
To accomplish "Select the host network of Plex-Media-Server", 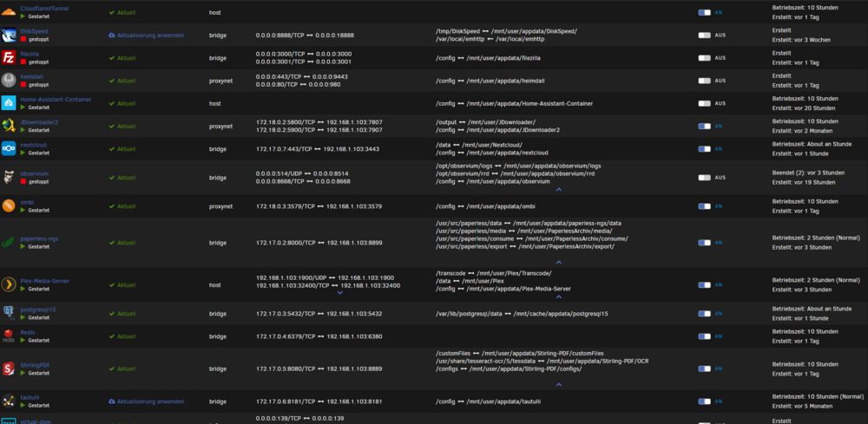I will 214,285.
